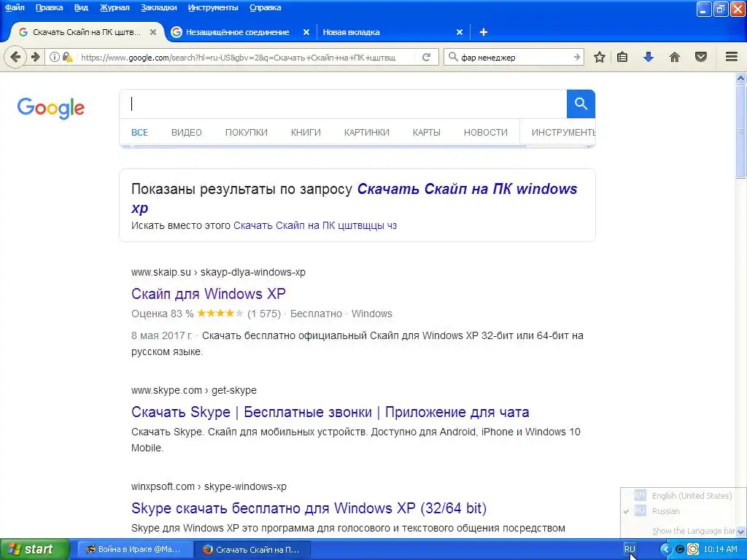
Task: Click the vertical scrollbar thumb
Action: 741,131
